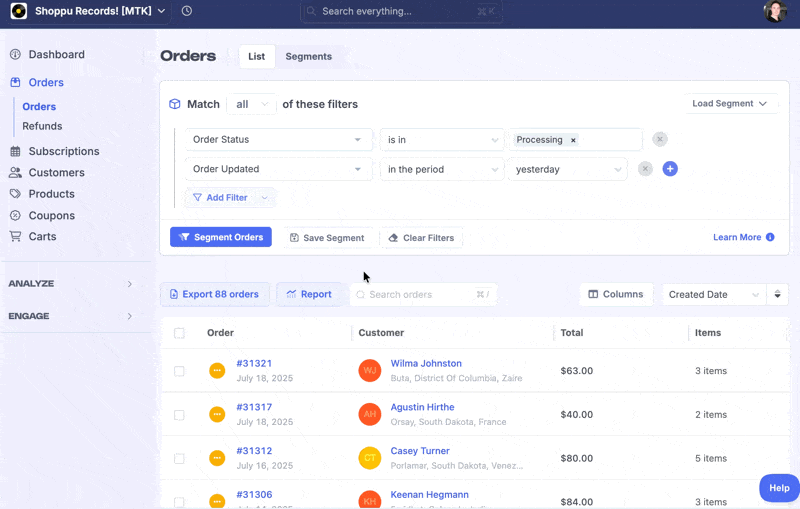Switch to the List tab
Image resolution: width=800 pixels, height=509 pixels.
click(x=257, y=56)
